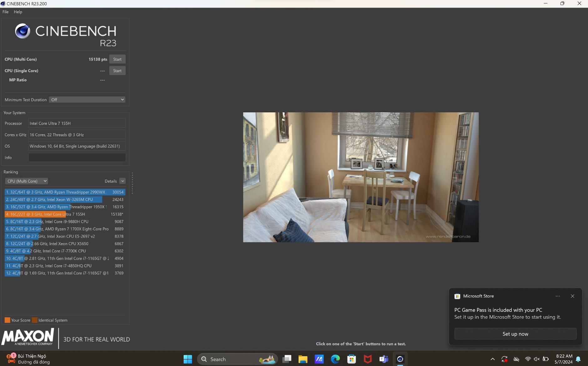The height and width of the screenshot is (366, 588).
Task: Click the Cinebench icon in the taskbar
Action: (400, 359)
